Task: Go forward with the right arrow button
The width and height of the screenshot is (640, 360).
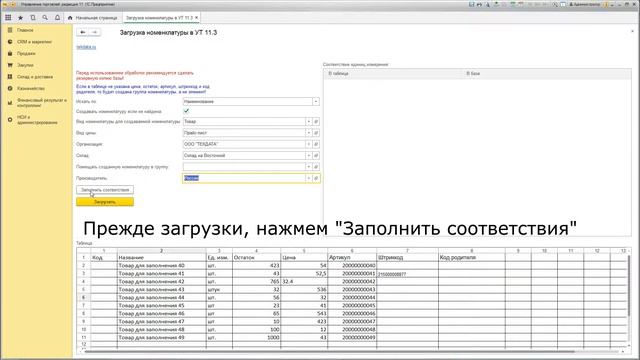Action: click(x=95, y=32)
